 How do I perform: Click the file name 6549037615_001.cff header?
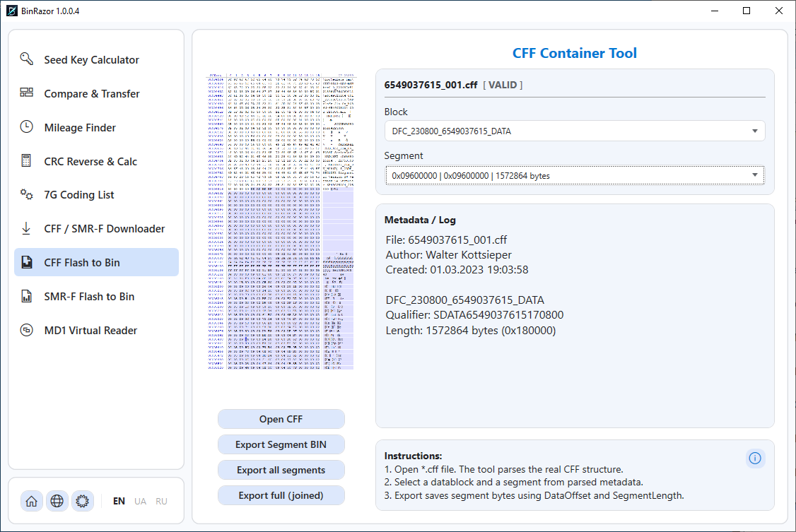(431, 85)
